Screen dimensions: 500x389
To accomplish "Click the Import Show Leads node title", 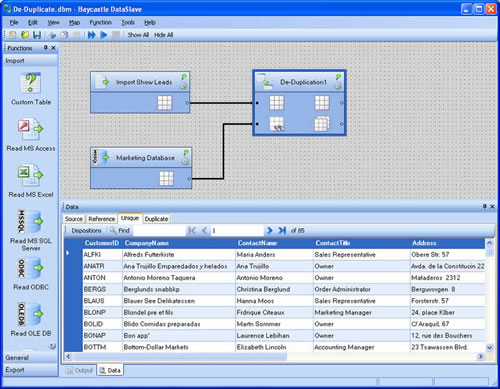I will coord(144,82).
